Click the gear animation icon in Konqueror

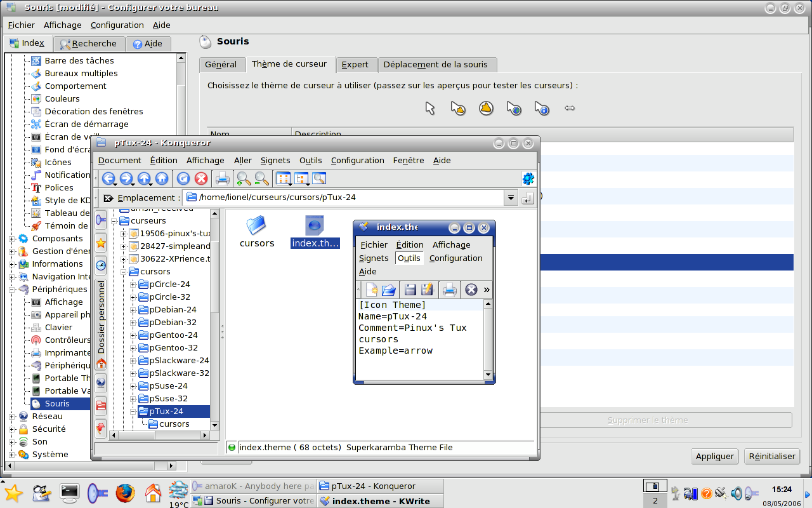coord(528,179)
